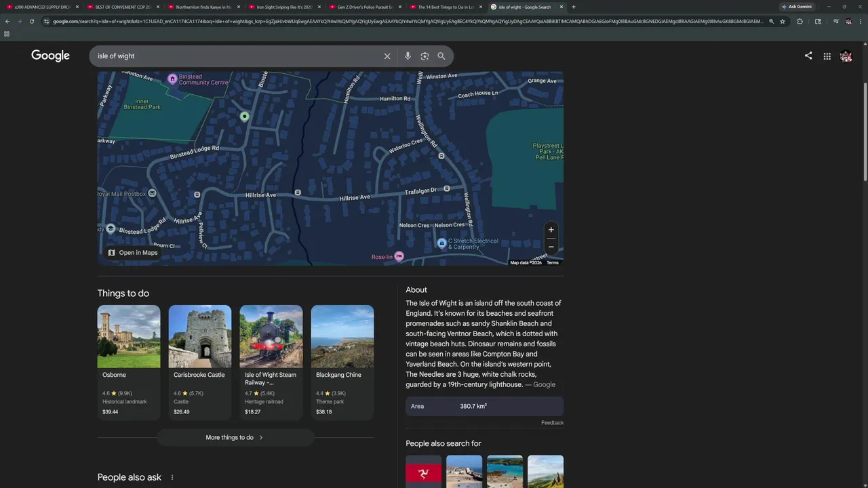Click the Things to do heading
Viewport: 868px width, 488px height.
pyautogui.click(x=123, y=293)
